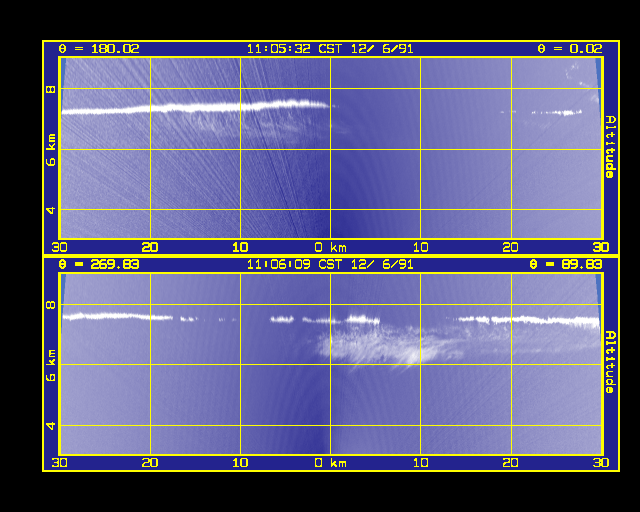This screenshot has height=512, width=640.
Task: Click the θ = 180.02 angle label
Action: click(99, 49)
